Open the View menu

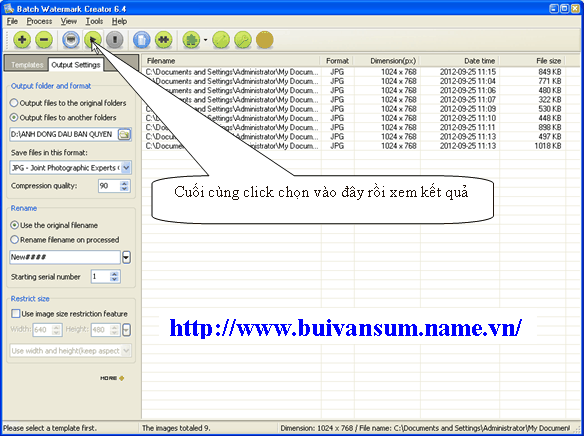69,21
